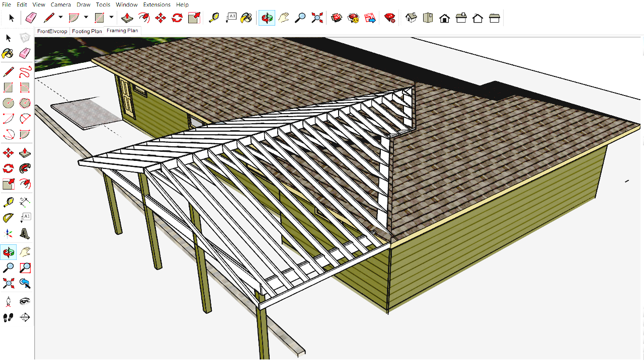
Task: Activate the Zoom magnifier in top toolbar
Action: click(300, 18)
